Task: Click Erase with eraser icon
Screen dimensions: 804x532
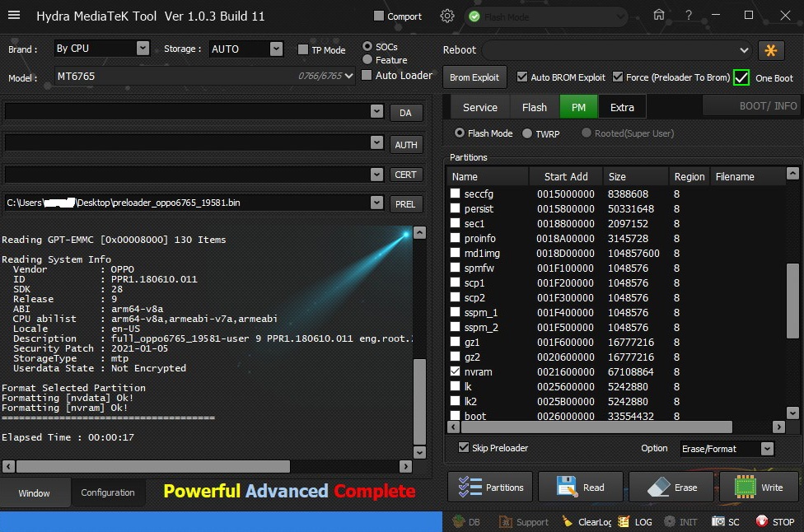Action: point(671,487)
